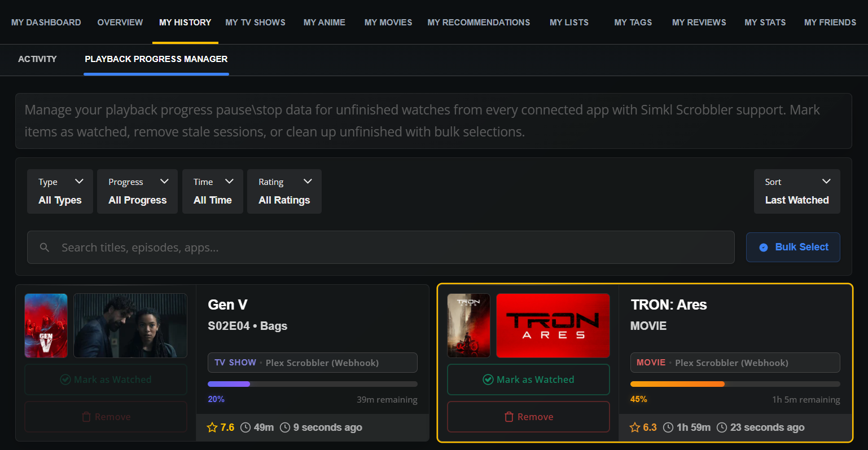This screenshot has height=450, width=868.
Task: Switch to the Activity tab
Action: (x=37, y=59)
